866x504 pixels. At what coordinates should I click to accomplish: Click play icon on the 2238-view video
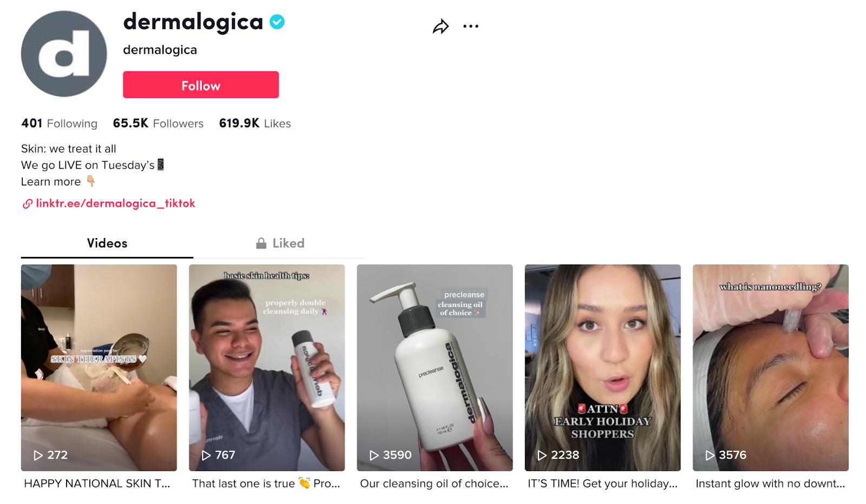[542, 455]
